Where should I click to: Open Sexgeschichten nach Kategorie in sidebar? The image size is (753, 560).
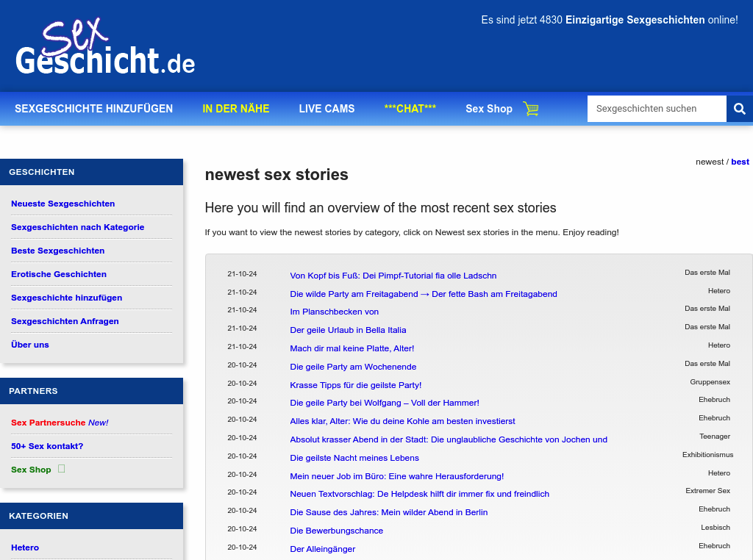[77, 227]
